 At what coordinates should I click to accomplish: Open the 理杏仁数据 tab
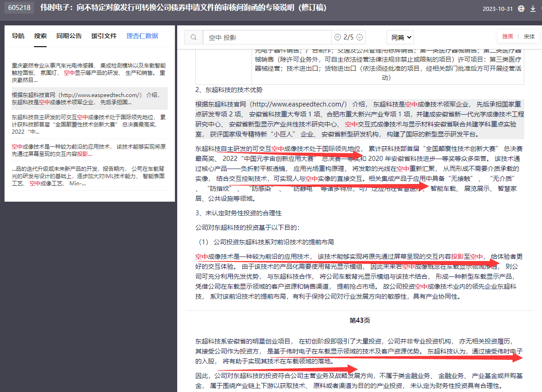142,36
